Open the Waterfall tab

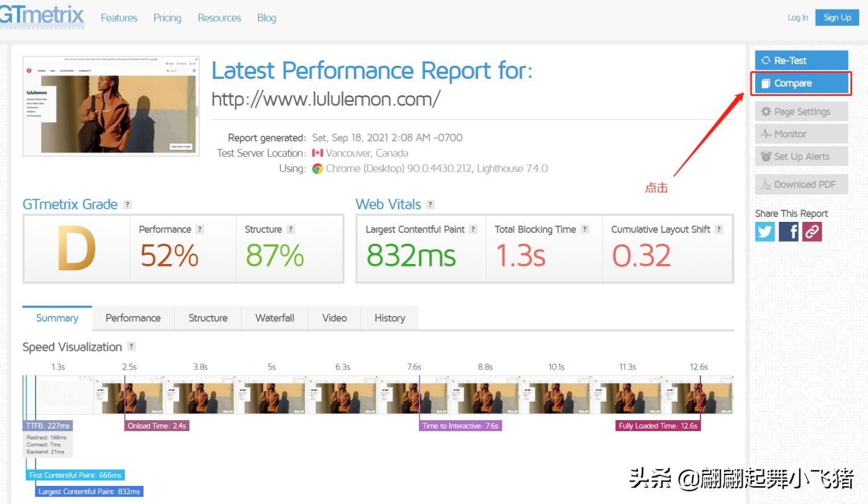tap(275, 318)
